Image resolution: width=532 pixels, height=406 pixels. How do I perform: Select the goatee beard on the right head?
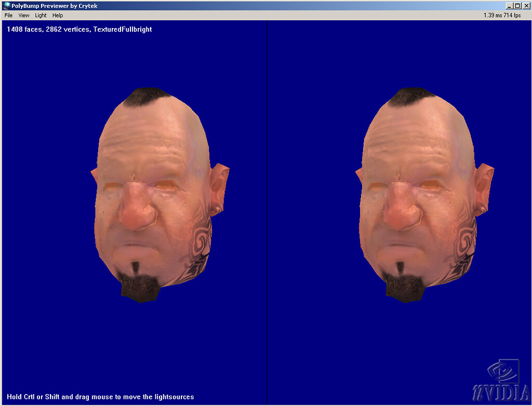point(404,284)
